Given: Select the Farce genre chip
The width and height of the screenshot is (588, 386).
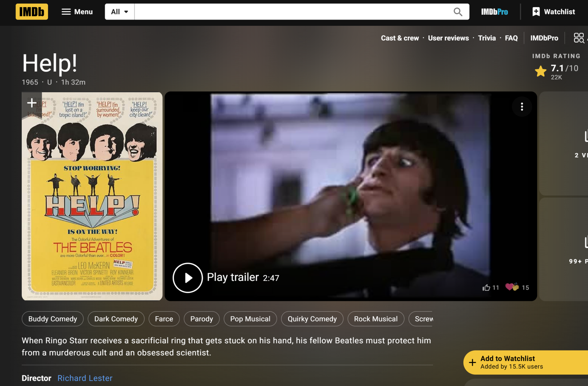Looking at the screenshot, I should 164,319.
